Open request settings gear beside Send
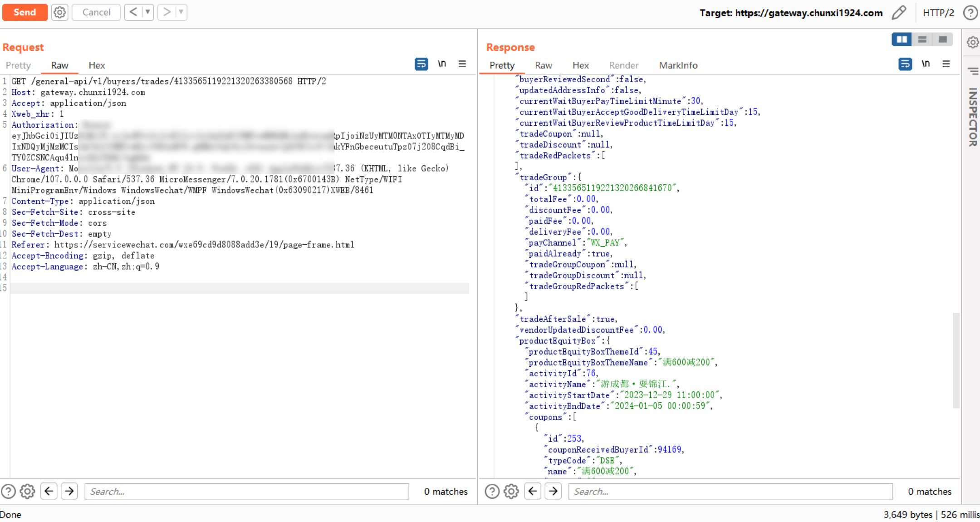This screenshot has width=980, height=522. click(x=59, y=12)
